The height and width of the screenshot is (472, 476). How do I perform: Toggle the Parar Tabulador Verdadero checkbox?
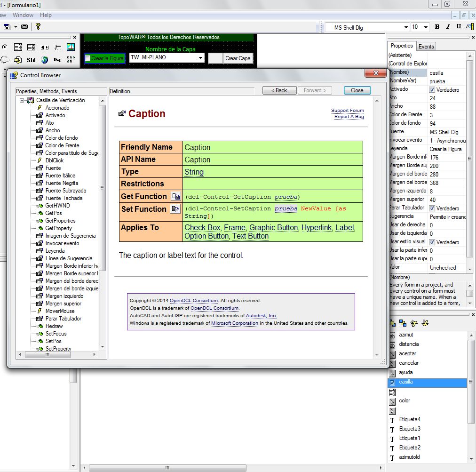tap(432, 208)
